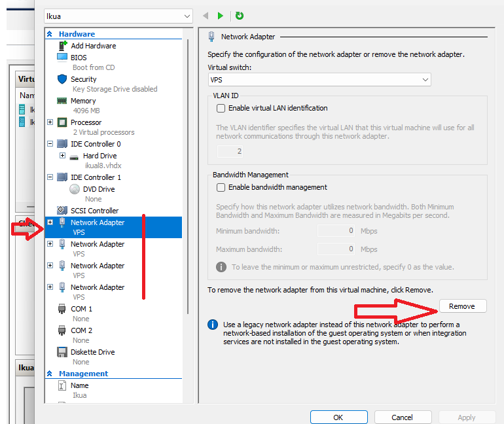Select the BIOS monitor icon

pyautogui.click(x=62, y=57)
